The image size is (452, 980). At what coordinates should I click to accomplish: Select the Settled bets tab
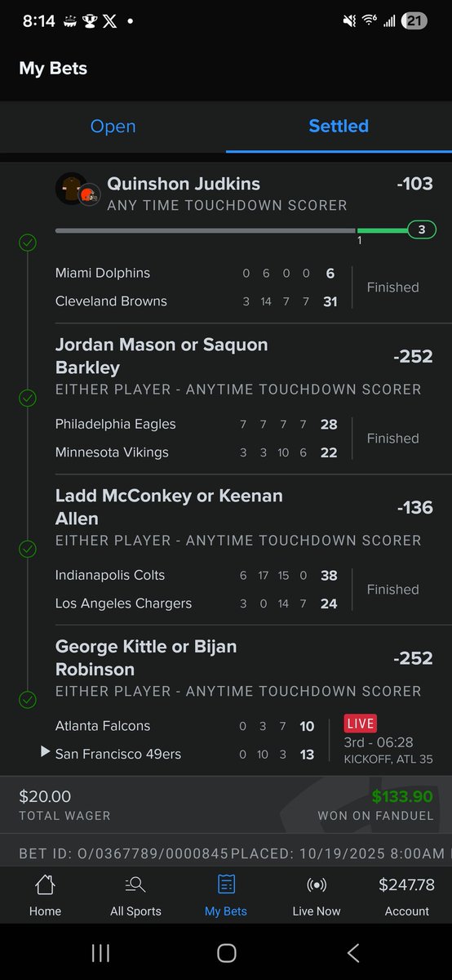click(x=339, y=126)
